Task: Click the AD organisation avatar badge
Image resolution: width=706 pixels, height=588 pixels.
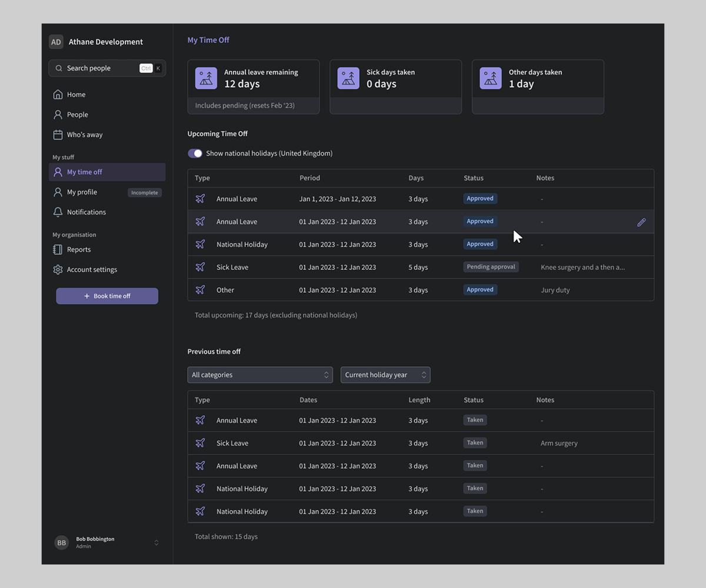Action: (x=56, y=42)
